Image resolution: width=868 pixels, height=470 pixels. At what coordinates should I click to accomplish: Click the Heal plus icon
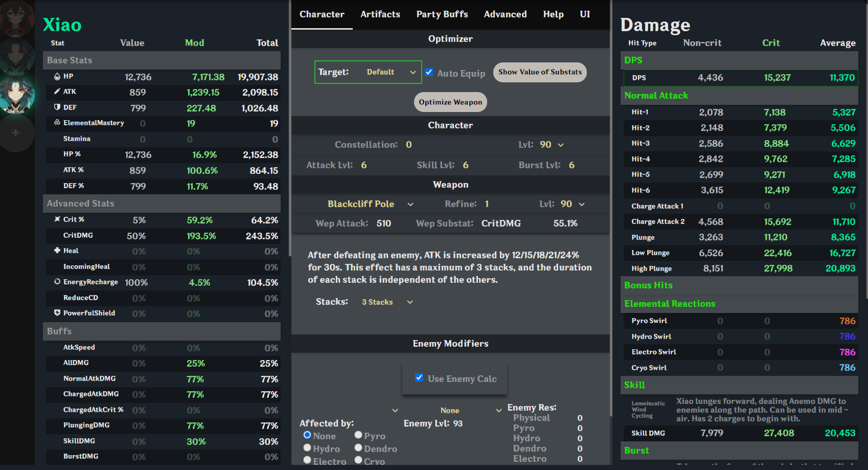[x=57, y=251]
